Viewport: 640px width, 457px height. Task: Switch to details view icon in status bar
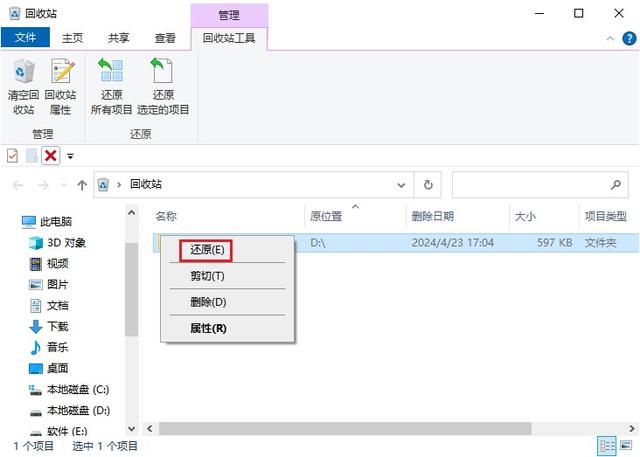pyautogui.click(x=607, y=446)
